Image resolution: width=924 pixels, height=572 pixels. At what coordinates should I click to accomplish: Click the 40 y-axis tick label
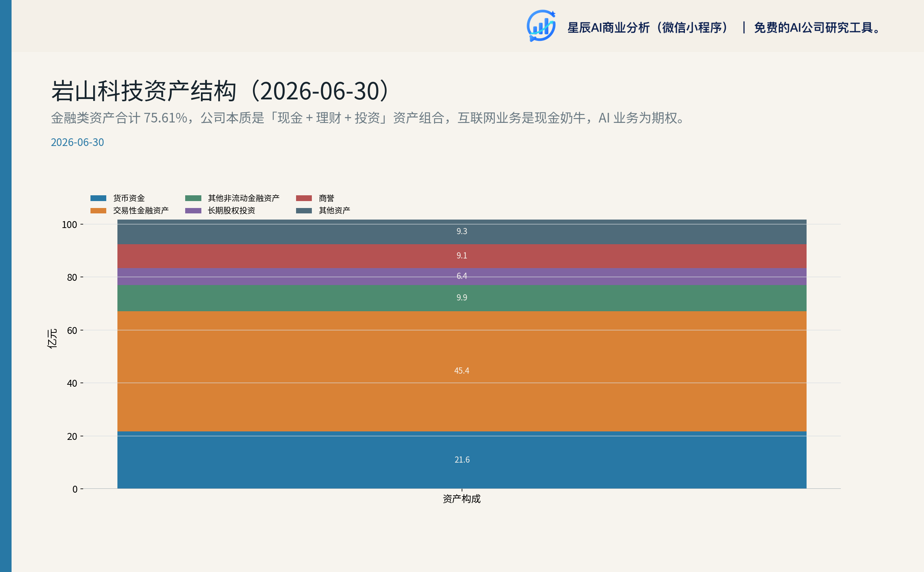click(72, 383)
